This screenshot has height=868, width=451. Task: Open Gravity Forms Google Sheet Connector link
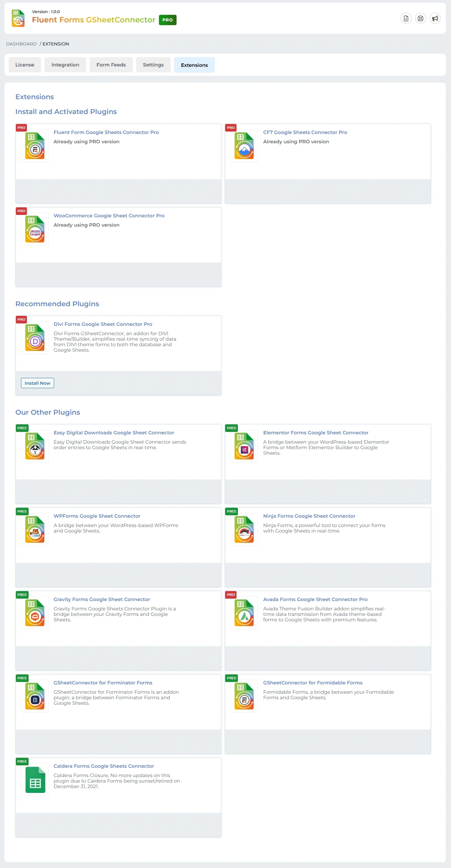click(102, 599)
